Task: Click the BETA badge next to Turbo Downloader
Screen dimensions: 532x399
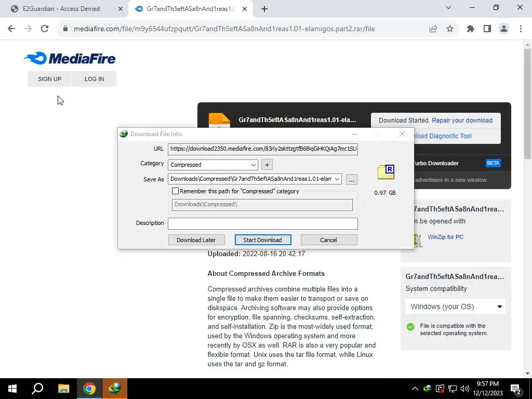Action: (x=493, y=163)
